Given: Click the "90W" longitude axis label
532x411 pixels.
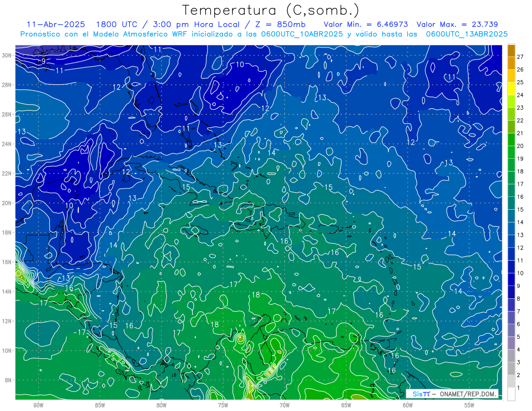Looking at the screenshot, I should [38, 405].
